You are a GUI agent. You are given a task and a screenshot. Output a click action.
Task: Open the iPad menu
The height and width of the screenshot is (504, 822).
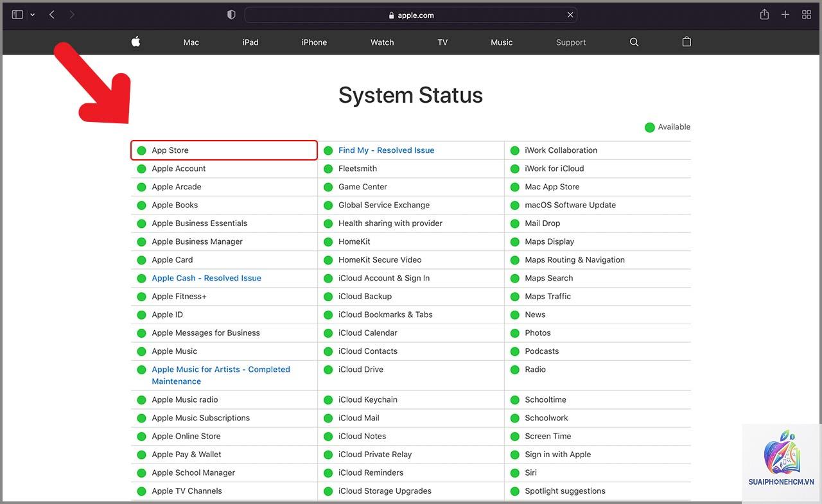(x=250, y=42)
